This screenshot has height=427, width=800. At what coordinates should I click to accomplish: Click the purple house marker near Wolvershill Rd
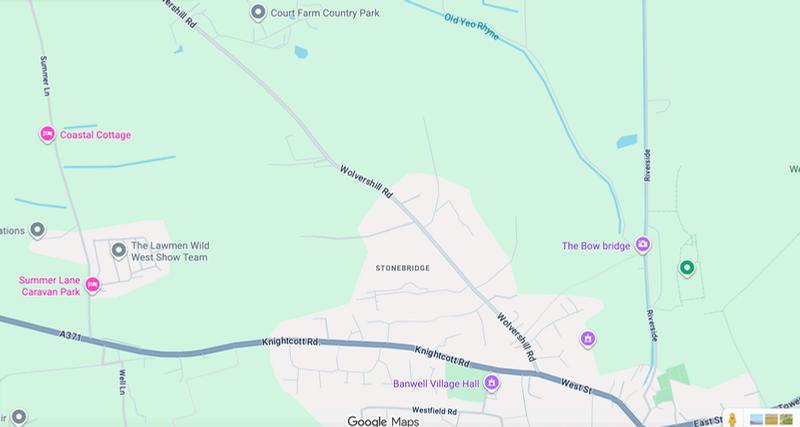(x=588, y=338)
